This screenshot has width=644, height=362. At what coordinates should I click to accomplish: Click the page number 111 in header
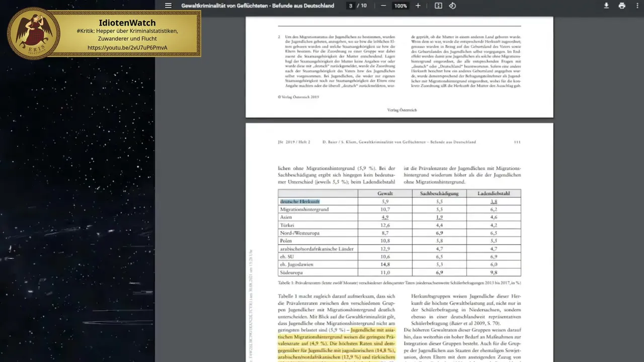[517, 142]
